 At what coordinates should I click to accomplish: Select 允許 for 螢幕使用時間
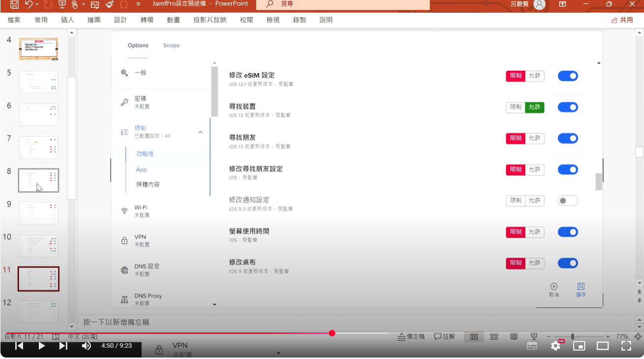click(x=534, y=232)
